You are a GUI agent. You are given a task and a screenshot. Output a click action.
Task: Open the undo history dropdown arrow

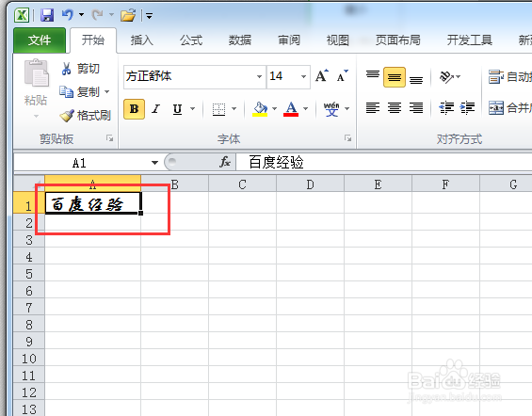click(81, 14)
